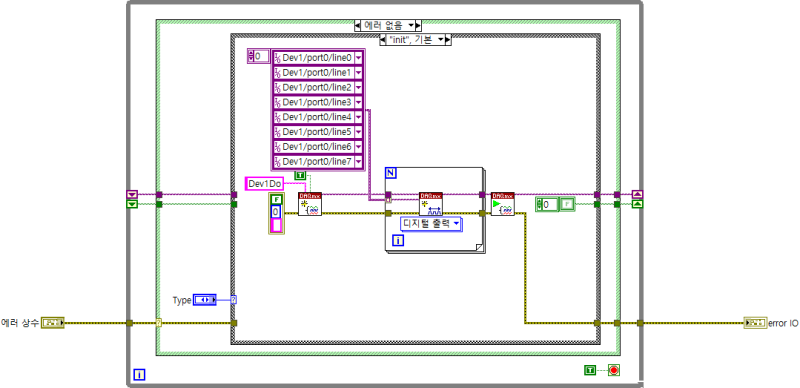Image resolution: width=800 pixels, height=388 pixels.
Task: Go to previous case of 에러 없음 structure
Action: (358, 25)
